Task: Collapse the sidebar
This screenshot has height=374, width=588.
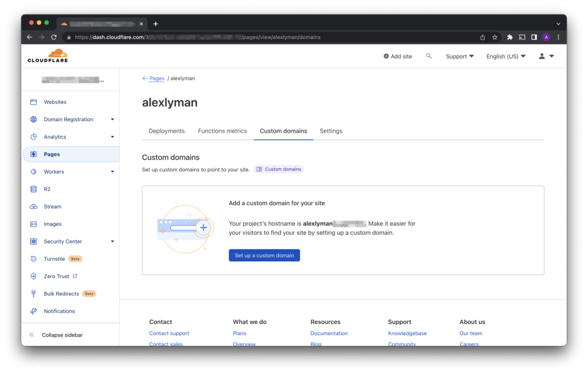Action: tap(61, 335)
